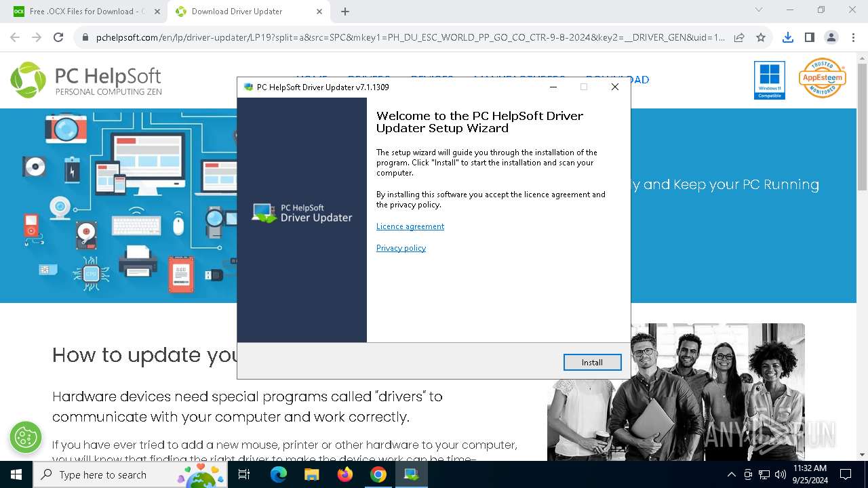Minimize the Driver Updater setup wizard
Image resolution: width=868 pixels, height=488 pixels.
pyautogui.click(x=553, y=87)
